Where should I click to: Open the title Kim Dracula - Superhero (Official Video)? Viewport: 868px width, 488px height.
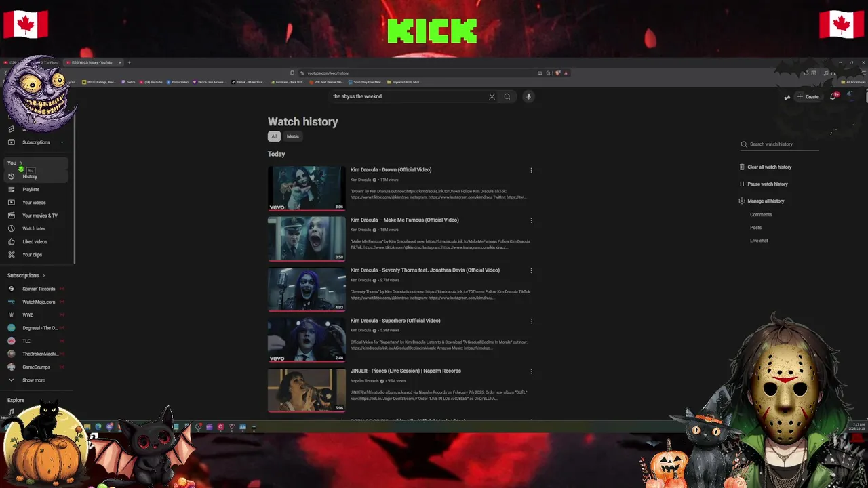pyautogui.click(x=395, y=321)
